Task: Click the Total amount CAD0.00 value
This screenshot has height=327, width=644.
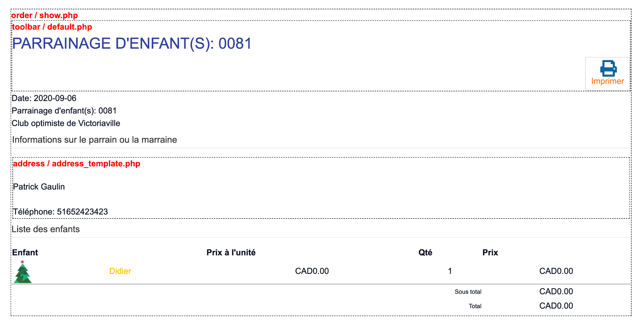Action: (x=556, y=306)
